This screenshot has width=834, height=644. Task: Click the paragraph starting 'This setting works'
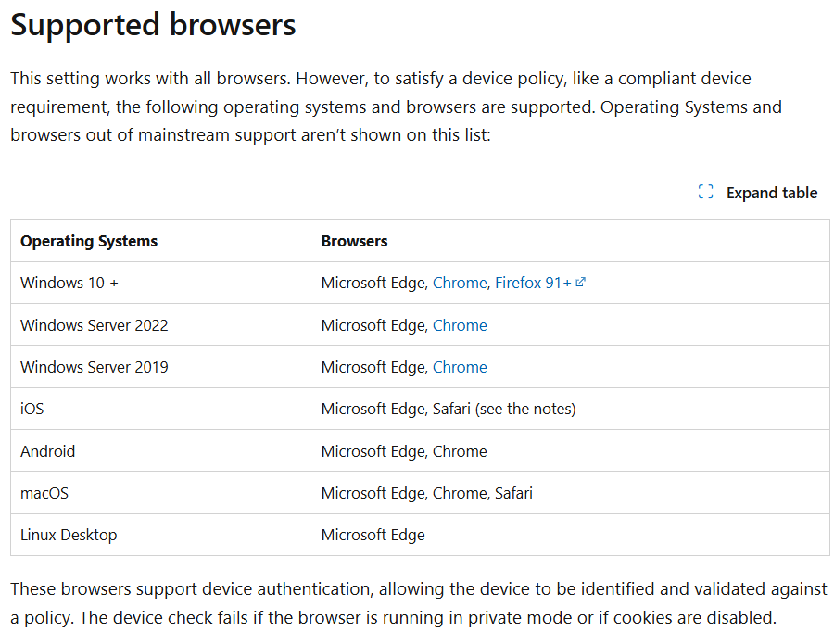click(397, 107)
